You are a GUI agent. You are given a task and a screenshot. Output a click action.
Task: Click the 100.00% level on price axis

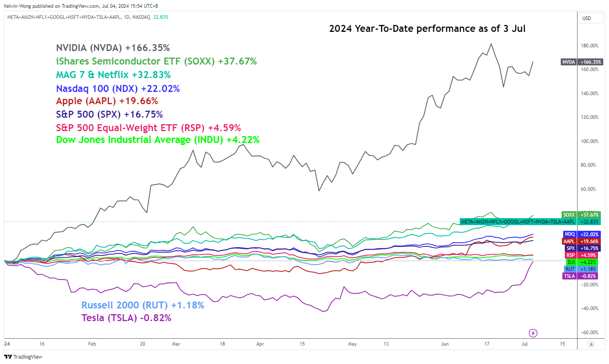tap(589, 141)
